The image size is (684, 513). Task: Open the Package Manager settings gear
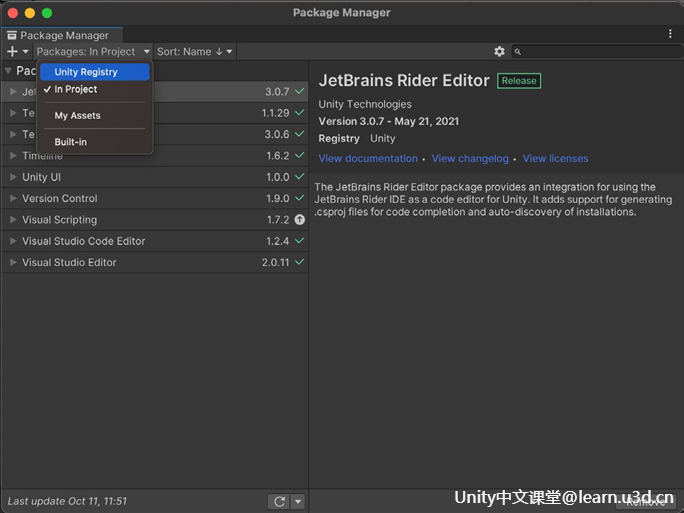click(x=499, y=51)
